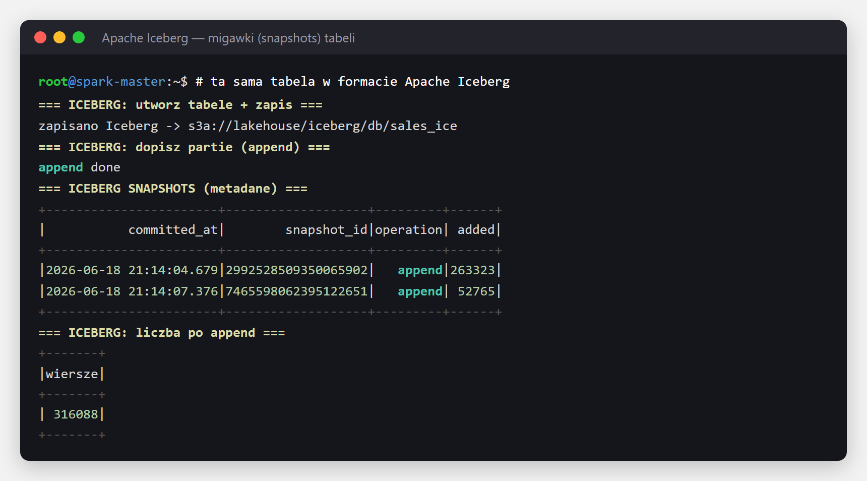Click the snapshot_id column header
Screen dimensions: 868x481
click(x=327, y=230)
